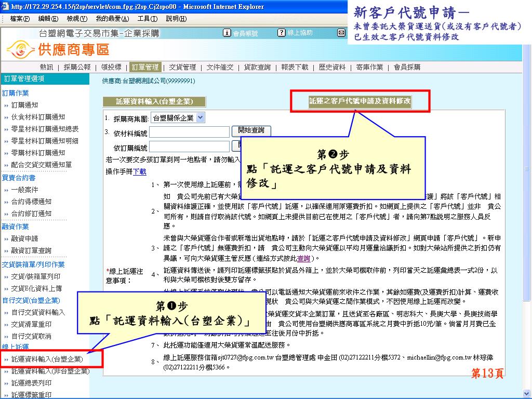
Task: Open the 說明(H) menu
Action: 176,19
